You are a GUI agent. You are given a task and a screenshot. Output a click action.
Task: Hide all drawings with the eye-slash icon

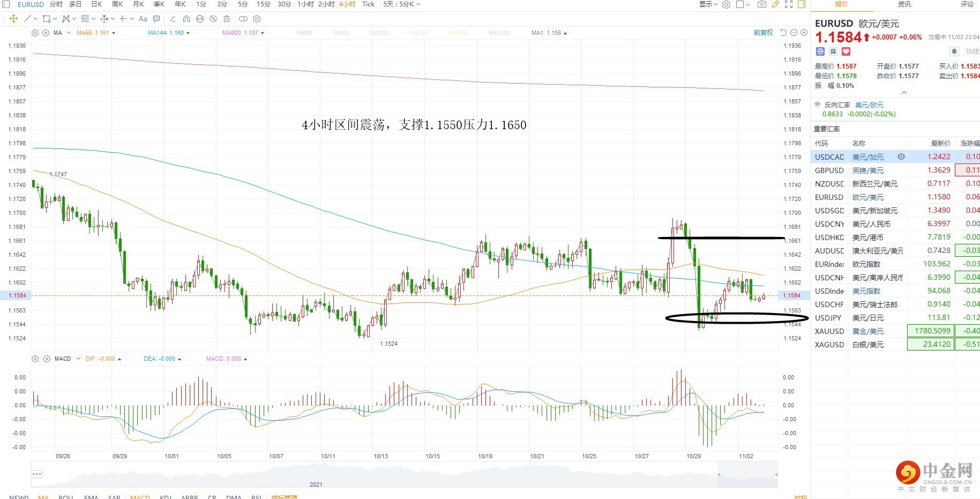[213, 19]
